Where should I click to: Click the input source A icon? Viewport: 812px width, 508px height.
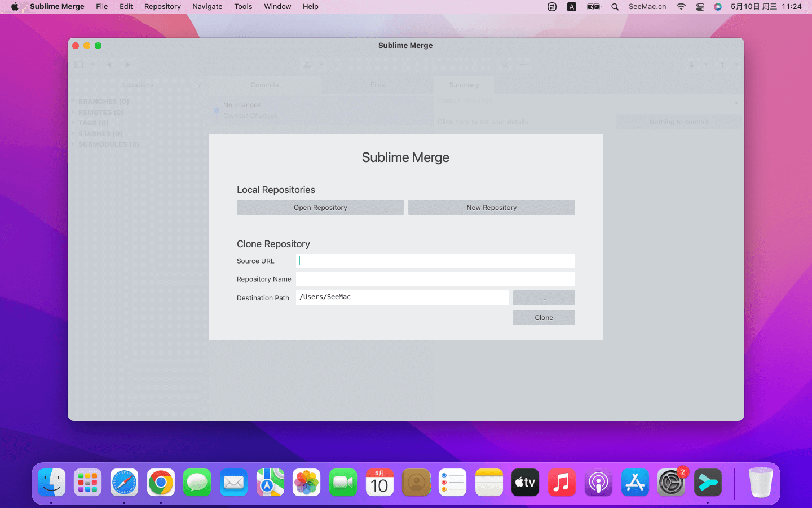pos(572,7)
